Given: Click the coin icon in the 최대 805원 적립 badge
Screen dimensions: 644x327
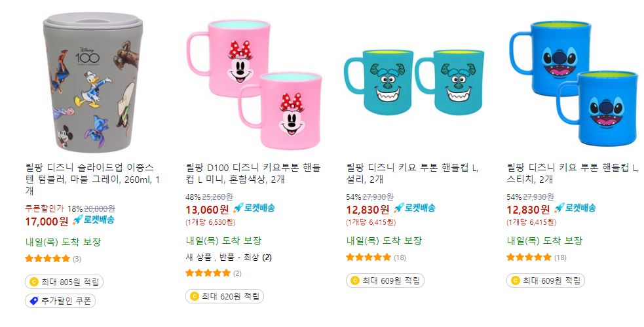Looking at the screenshot, I should coord(34,282).
